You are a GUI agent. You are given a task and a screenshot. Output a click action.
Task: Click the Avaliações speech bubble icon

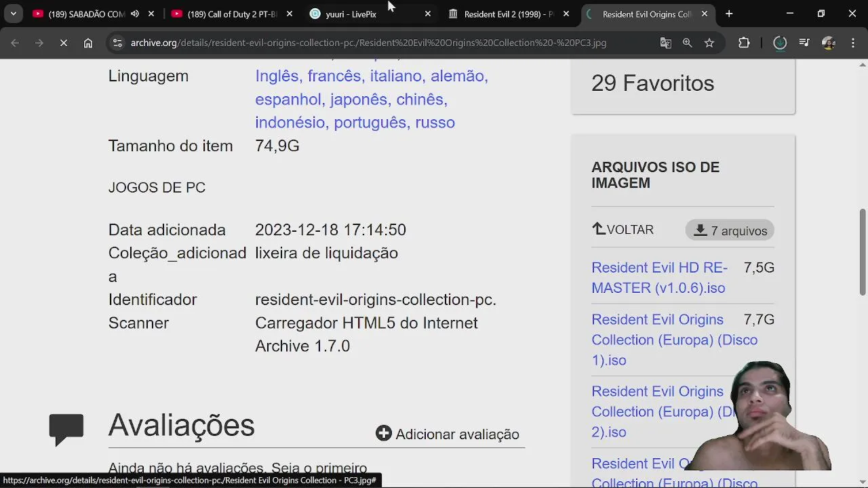[x=66, y=429]
